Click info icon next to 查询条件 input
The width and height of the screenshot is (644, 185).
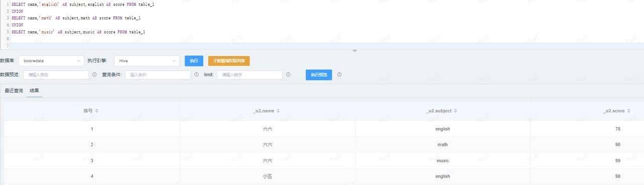tap(196, 75)
